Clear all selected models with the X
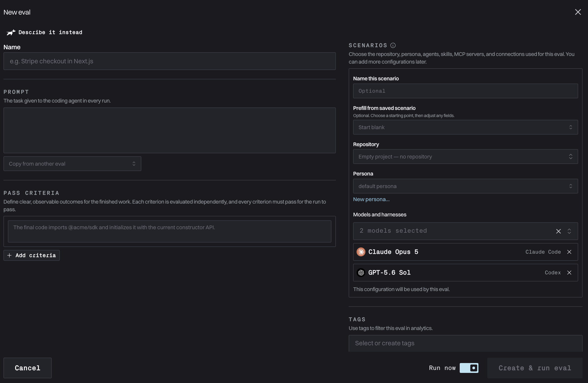This screenshot has width=588, height=383. click(x=558, y=231)
